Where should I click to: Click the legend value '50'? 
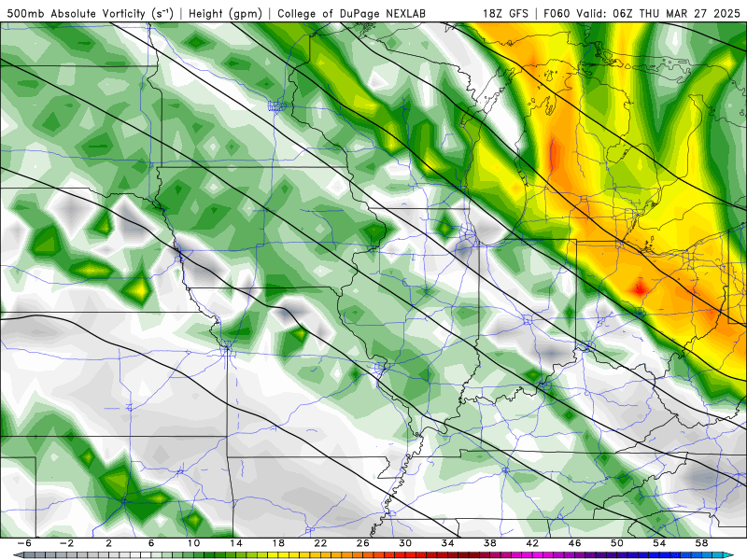[x=616, y=543]
